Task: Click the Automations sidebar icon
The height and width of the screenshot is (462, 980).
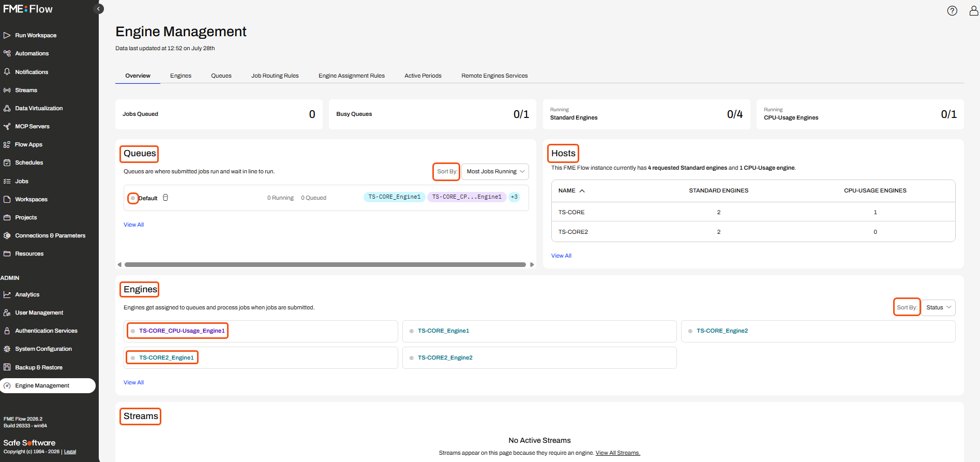Action: pos(7,53)
